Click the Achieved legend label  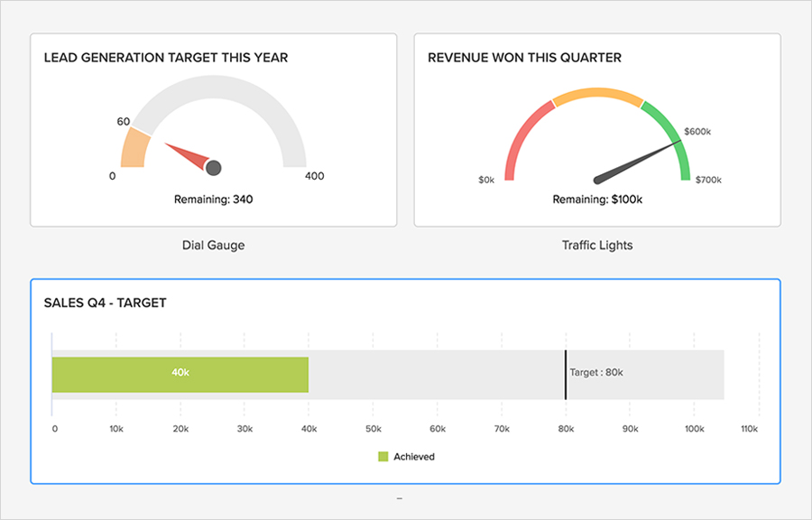point(414,457)
